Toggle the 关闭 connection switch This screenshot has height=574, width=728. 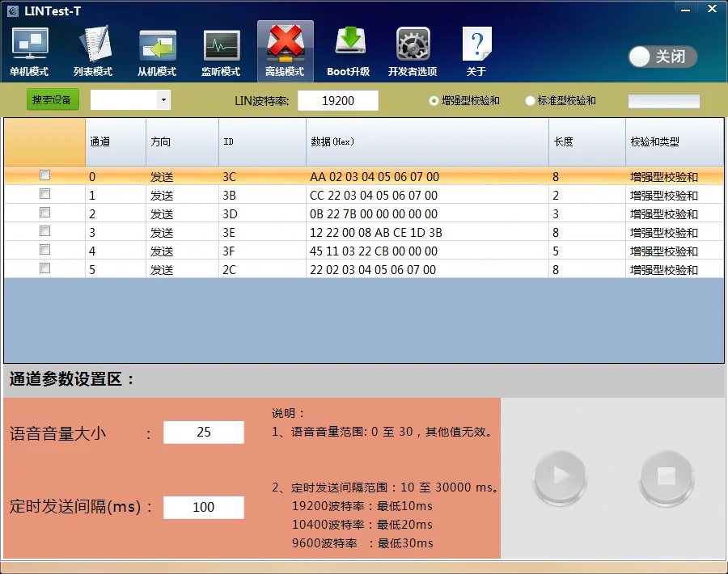pyautogui.click(x=662, y=57)
